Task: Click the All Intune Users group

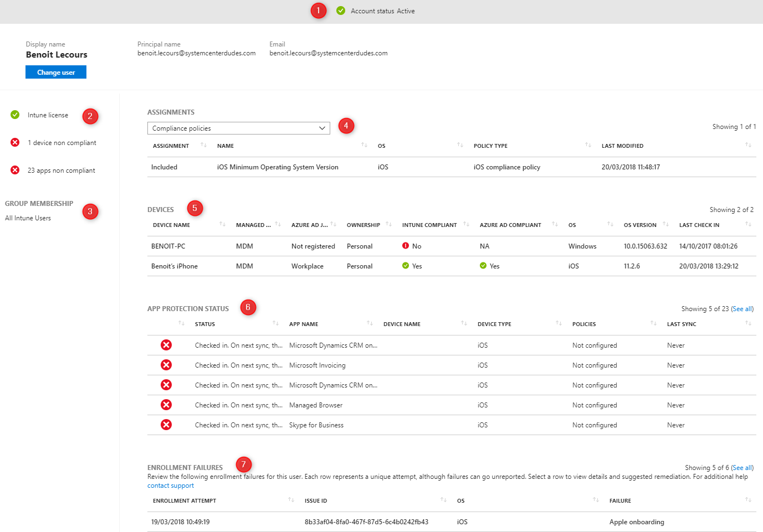Action: coord(28,218)
